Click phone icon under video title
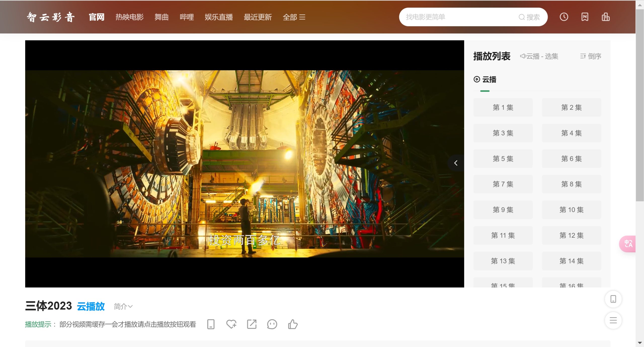This screenshot has height=347, width=644. pyautogui.click(x=211, y=324)
